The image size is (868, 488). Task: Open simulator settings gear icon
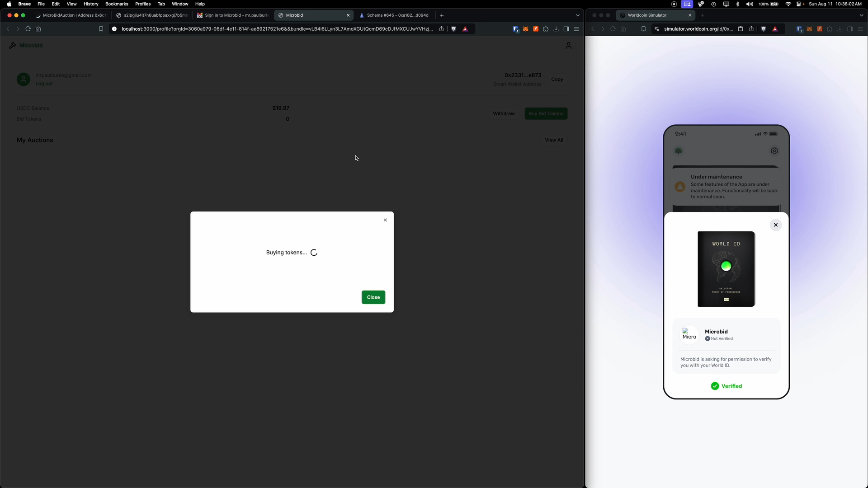pos(774,151)
